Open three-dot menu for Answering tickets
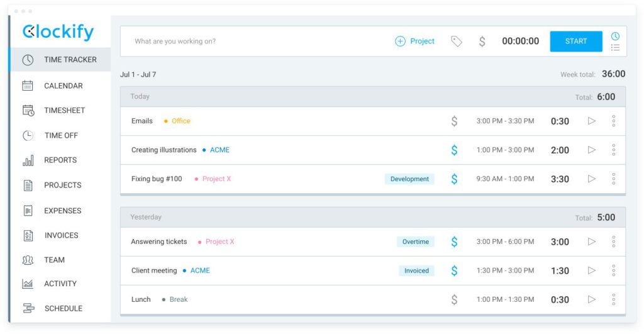The height and width of the screenshot is (334, 644). (613, 242)
